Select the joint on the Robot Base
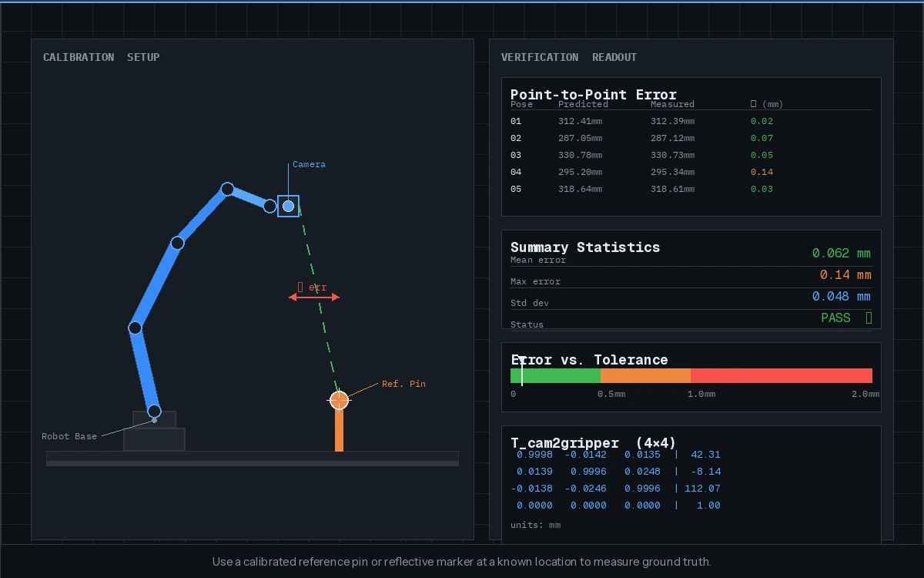The image size is (924, 578). 154,412
